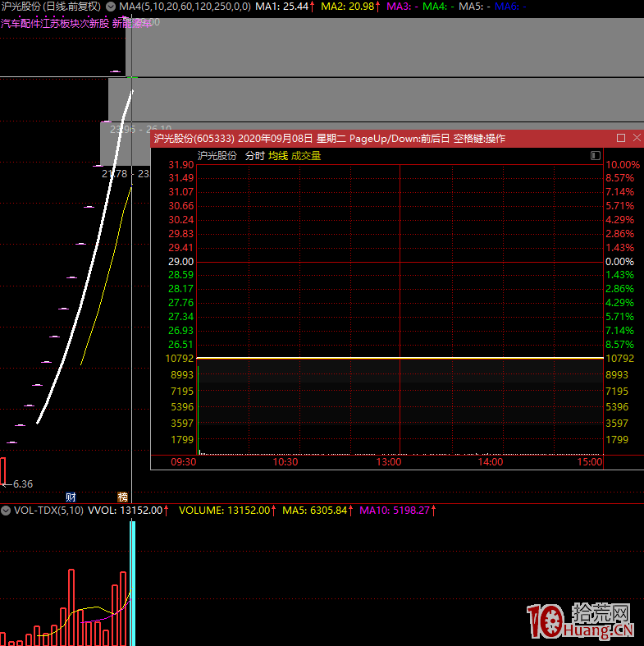The width and height of the screenshot is (644, 646).
Task: Click the 10Huang.CN watermark logo
Action: coord(580,621)
